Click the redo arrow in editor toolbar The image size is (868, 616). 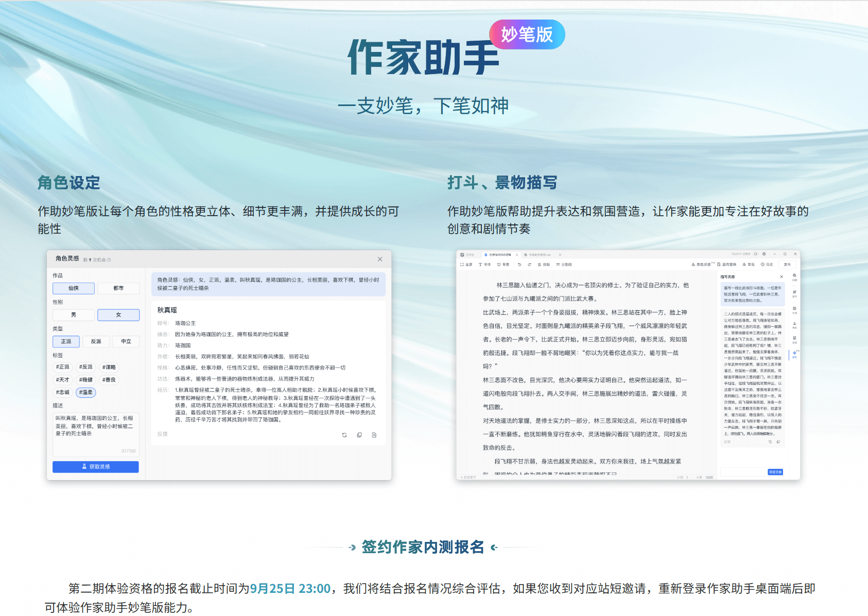[529, 265]
